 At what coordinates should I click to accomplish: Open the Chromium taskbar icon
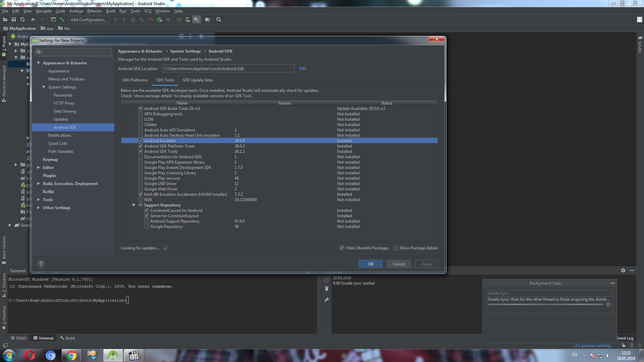pyautogui.click(x=51, y=355)
